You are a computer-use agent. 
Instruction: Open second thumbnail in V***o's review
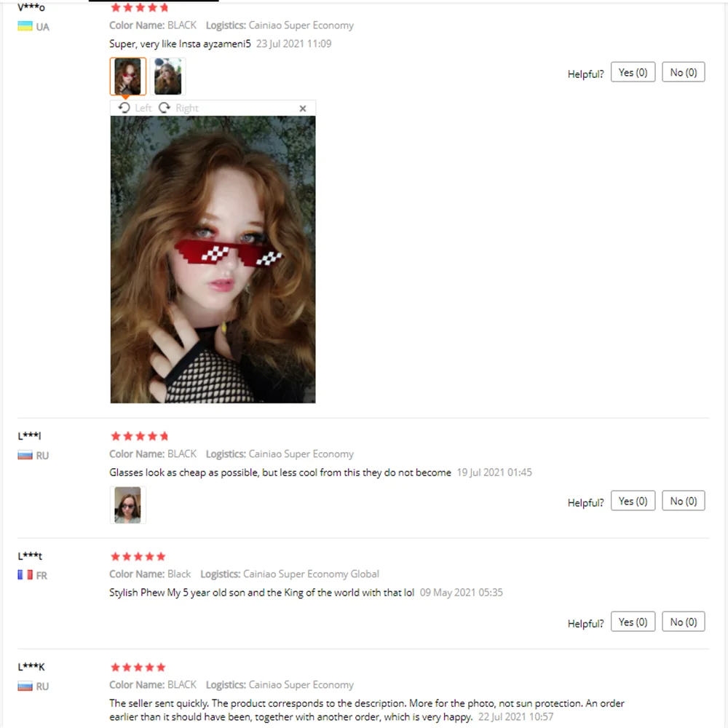click(168, 76)
